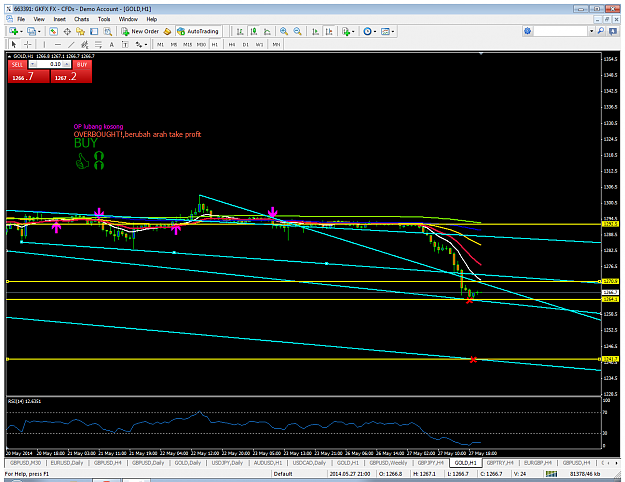Open the Profiles toolbar button
The image size is (625, 482).
(x=31, y=31)
